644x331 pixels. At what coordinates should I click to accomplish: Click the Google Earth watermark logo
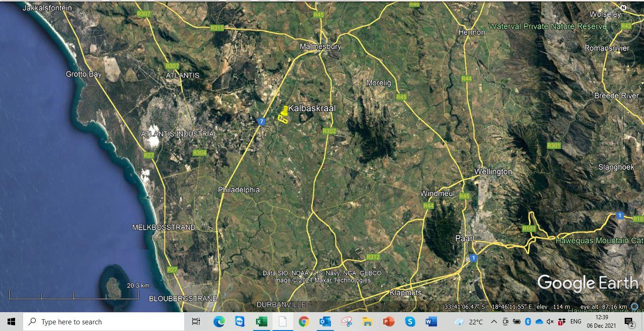[587, 283]
